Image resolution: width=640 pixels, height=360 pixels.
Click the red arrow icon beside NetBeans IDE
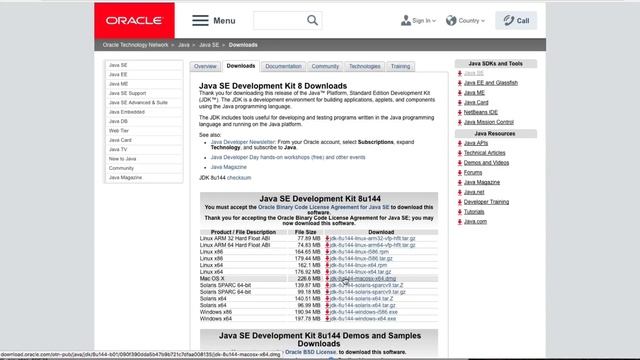[460, 112]
